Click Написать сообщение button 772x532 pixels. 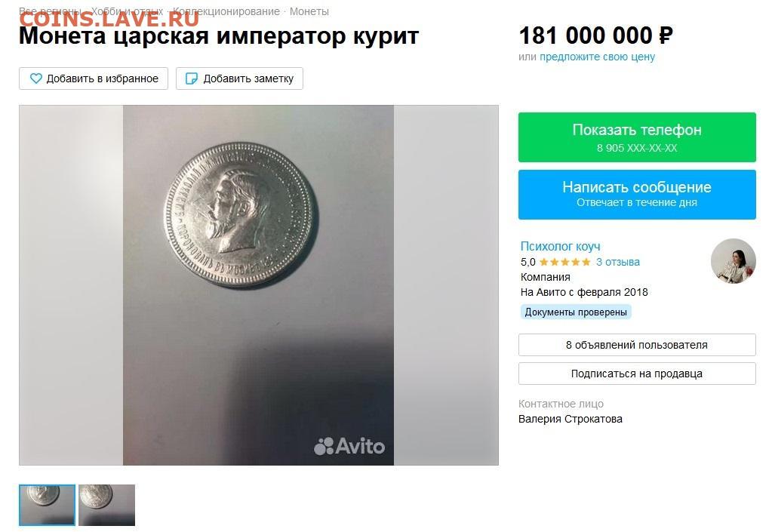tap(637, 195)
